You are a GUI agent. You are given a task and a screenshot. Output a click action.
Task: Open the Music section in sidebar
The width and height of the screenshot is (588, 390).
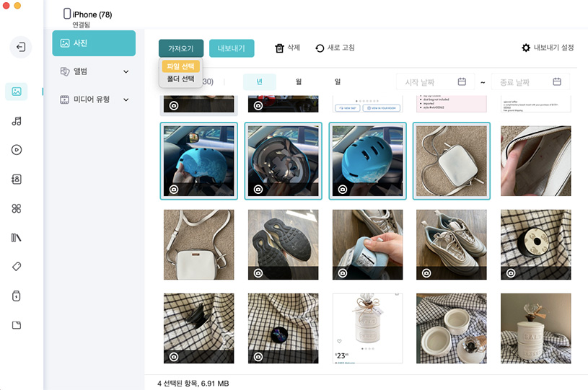point(17,121)
